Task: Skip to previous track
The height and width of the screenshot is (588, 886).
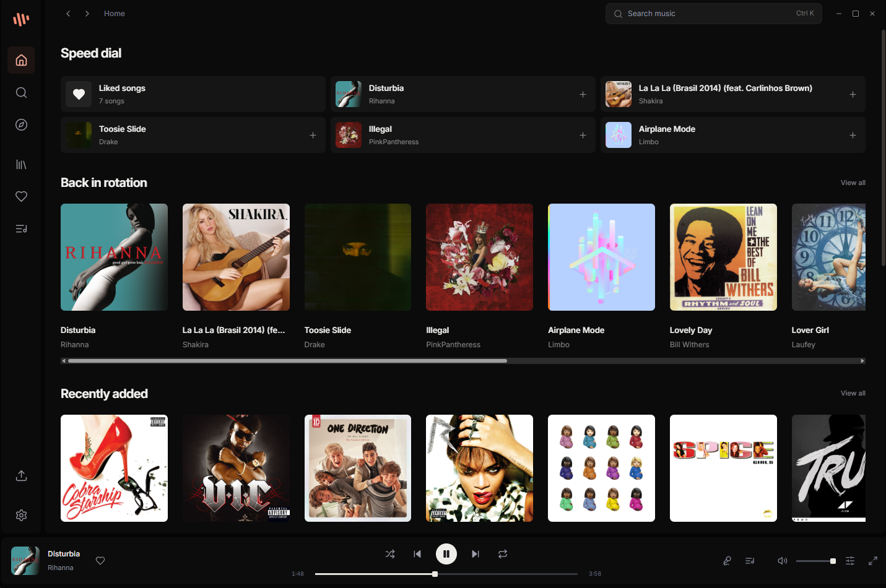Action: [417, 554]
